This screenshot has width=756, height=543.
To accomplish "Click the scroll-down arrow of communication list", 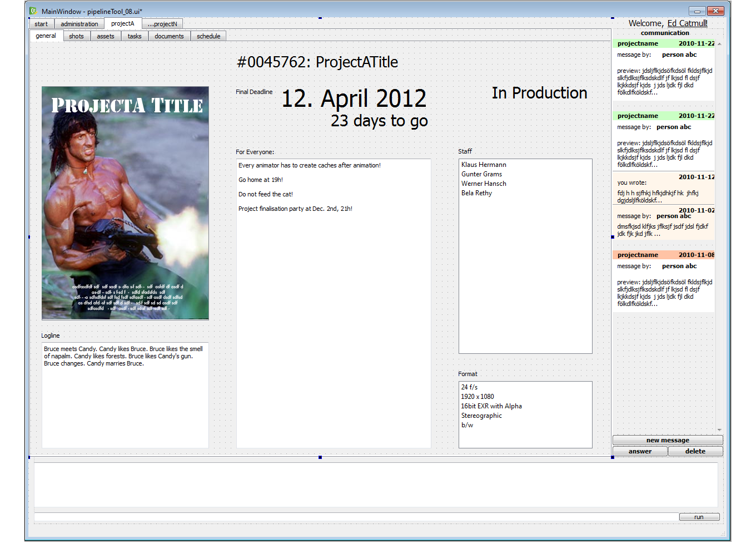I will (x=719, y=430).
